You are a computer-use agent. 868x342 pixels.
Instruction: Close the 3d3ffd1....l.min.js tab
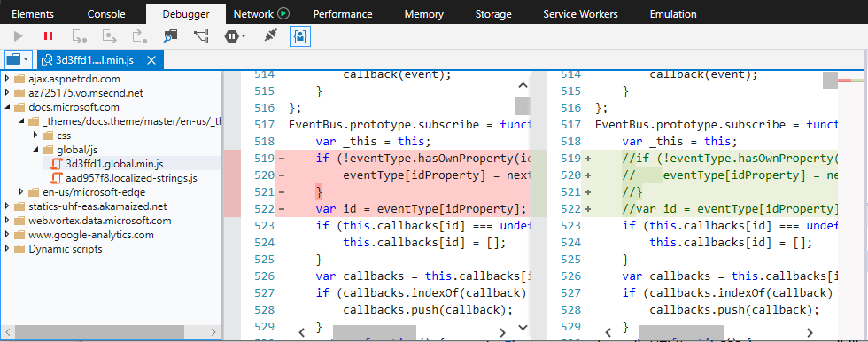click(152, 60)
